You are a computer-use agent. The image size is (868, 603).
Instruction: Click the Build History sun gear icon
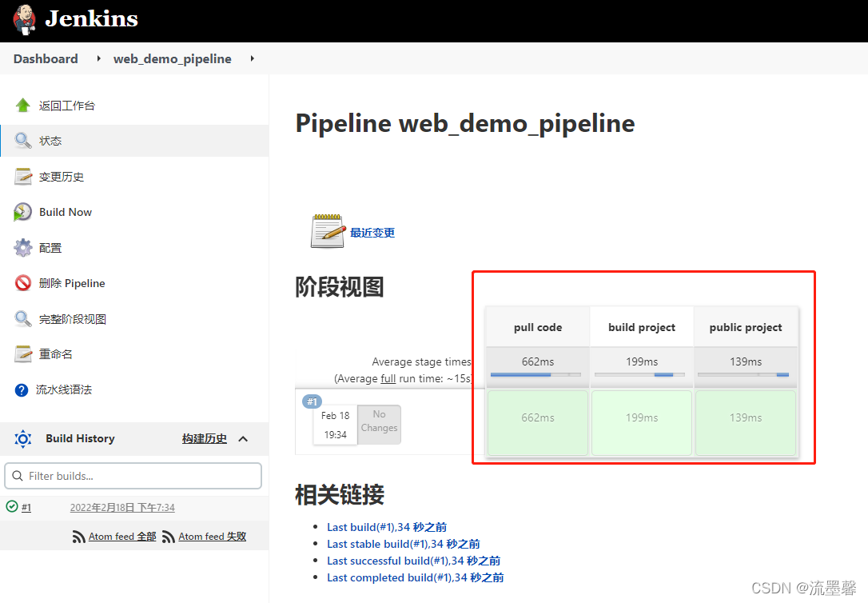pyautogui.click(x=22, y=438)
